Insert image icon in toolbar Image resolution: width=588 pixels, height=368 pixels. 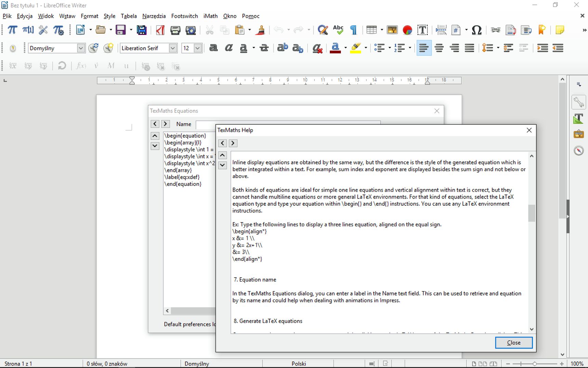click(x=392, y=30)
